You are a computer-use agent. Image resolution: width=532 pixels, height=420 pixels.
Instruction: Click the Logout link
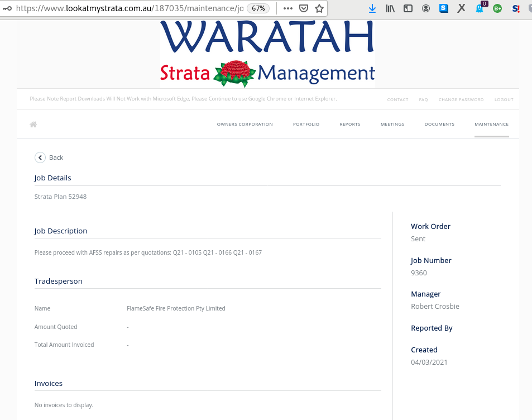click(504, 99)
